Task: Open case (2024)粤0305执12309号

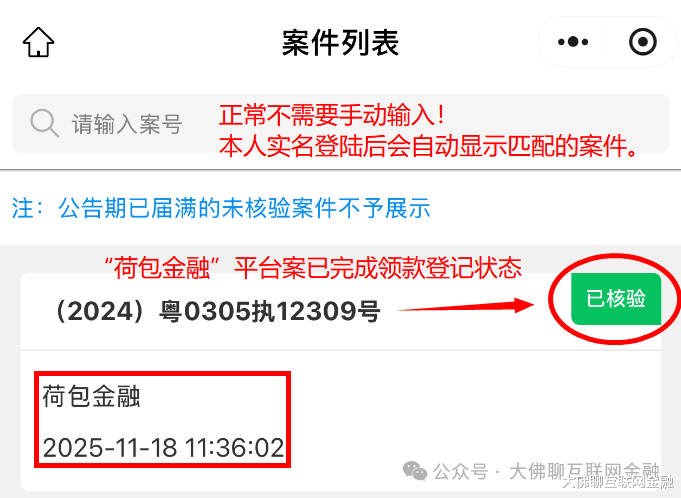Action: (216, 311)
